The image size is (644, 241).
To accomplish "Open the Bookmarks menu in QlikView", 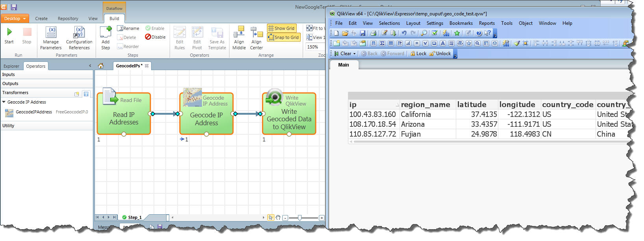I will click(461, 23).
